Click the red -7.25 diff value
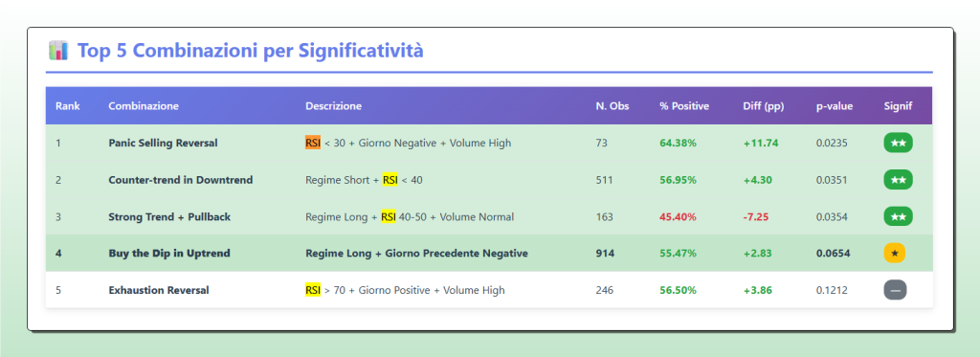Viewport: 980px width, 357px height. click(x=756, y=217)
